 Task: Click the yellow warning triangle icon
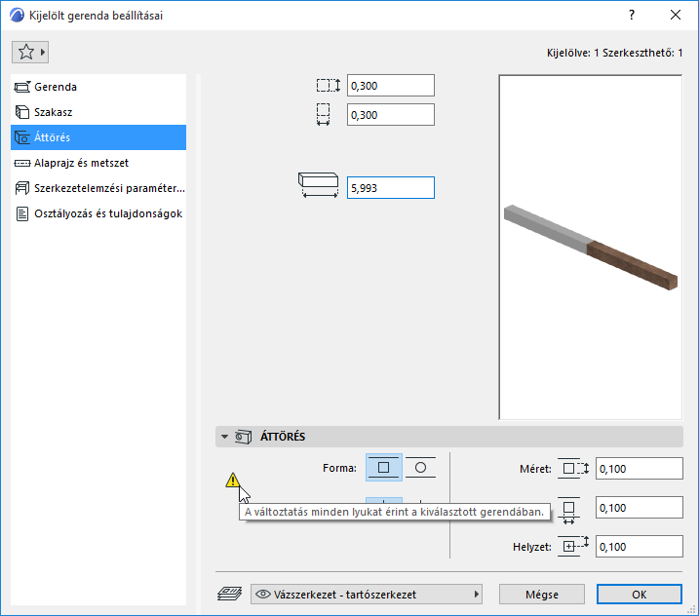pyautogui.click(x=233, y=481)
